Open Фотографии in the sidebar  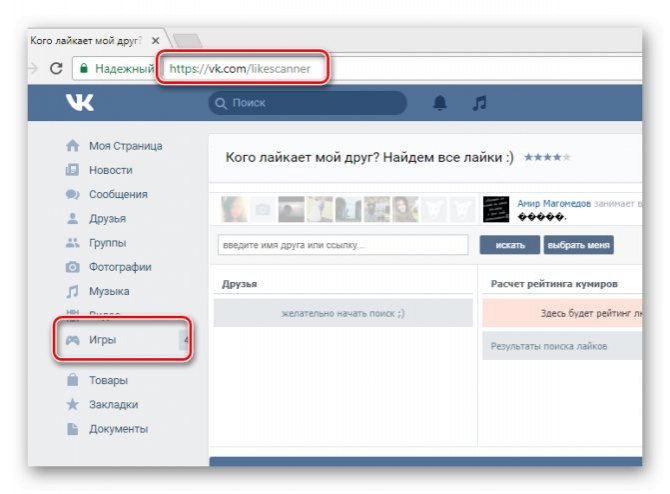click(x=120, y=267)
